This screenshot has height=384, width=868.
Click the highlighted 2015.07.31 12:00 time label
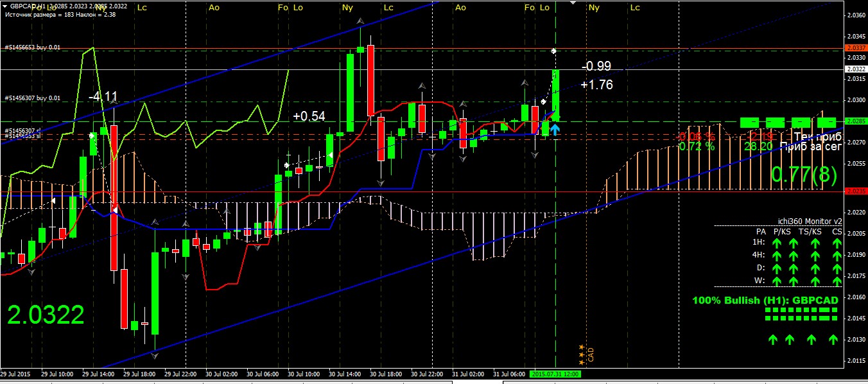555,374
